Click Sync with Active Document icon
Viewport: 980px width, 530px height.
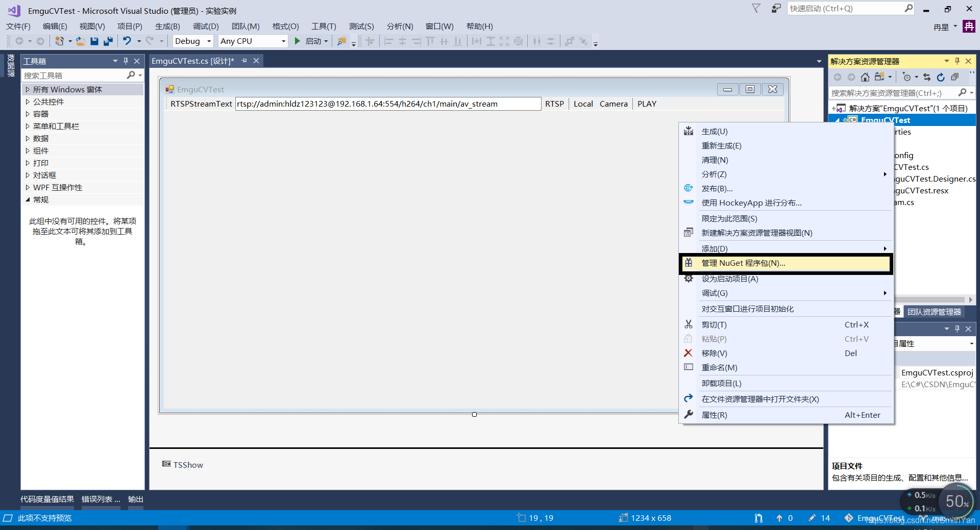[x=927, y=77]
